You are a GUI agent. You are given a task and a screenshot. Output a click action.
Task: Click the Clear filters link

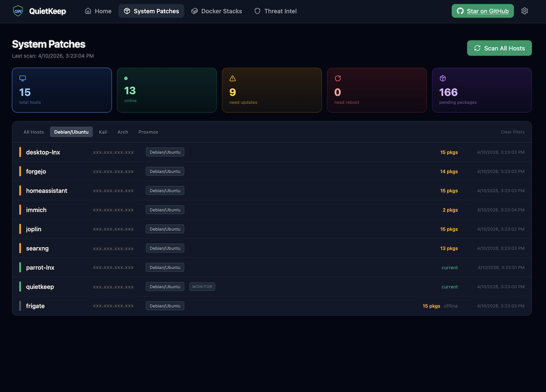tap(512, 132)
